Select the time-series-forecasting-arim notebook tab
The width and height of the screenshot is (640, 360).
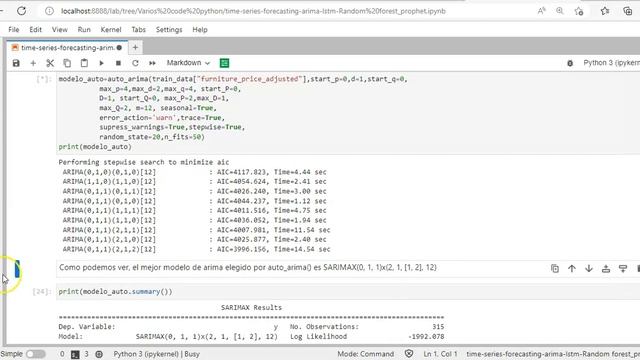coord(67,48)
